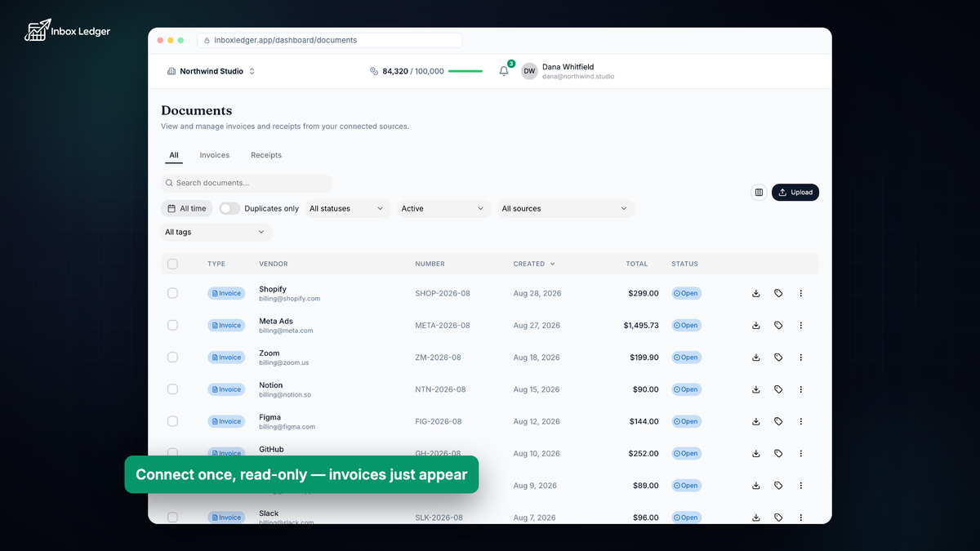Screen dimensions: 980x551
Task: Select the Shopify row checkbox
Action: pos(172,293)
